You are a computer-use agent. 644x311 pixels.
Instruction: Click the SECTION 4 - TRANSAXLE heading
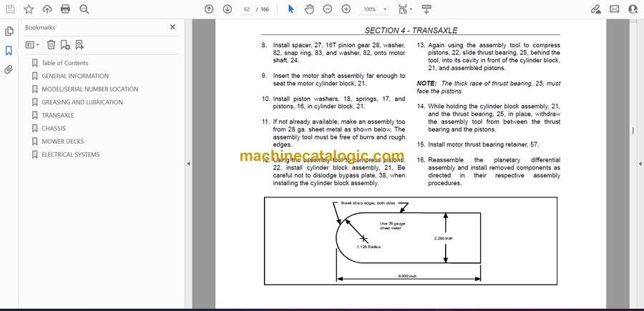(411, 30)
